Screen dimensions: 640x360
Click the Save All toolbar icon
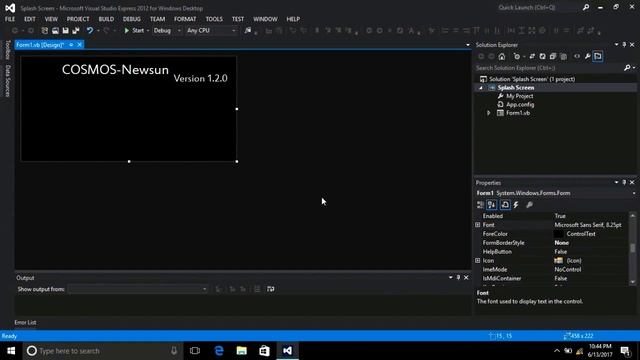click(76, 31)
